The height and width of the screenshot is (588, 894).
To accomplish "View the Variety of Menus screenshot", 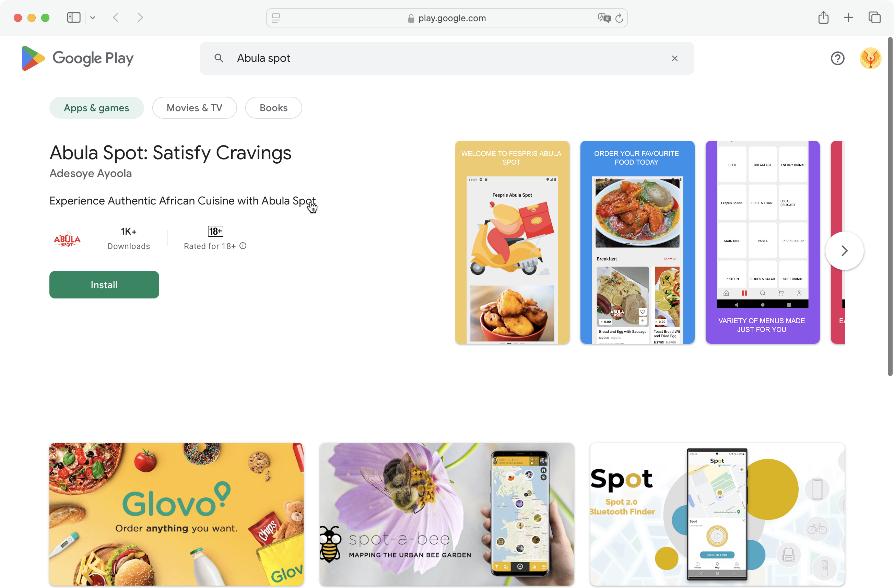I will [x=762, y=242].
